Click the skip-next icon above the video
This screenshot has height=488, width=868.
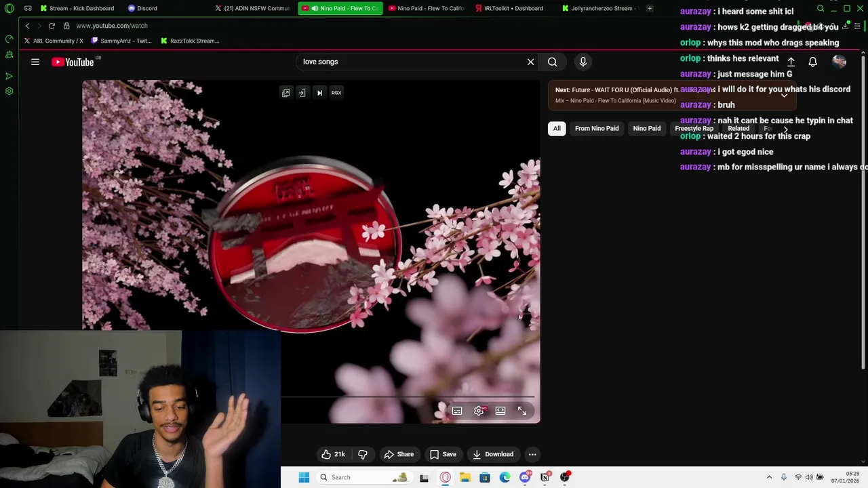click(x=319, y=93)
